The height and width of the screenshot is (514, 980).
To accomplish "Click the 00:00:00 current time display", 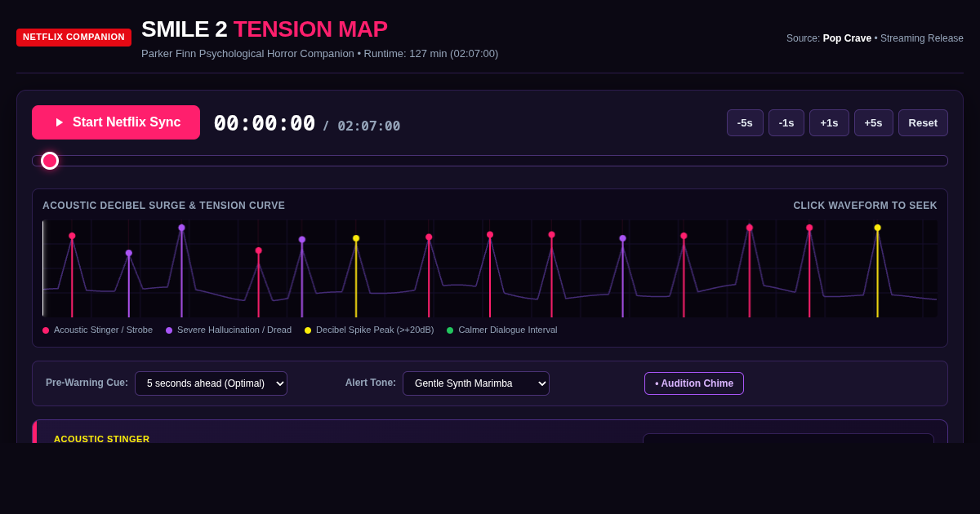I will 265,123.
